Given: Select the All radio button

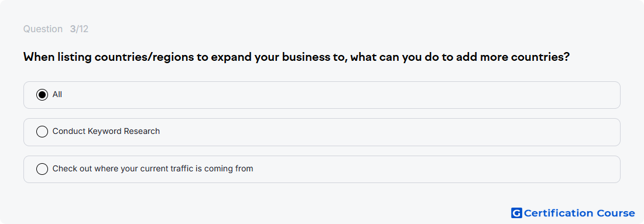Looking at the screenshot, I should click(x=42, y=95).
